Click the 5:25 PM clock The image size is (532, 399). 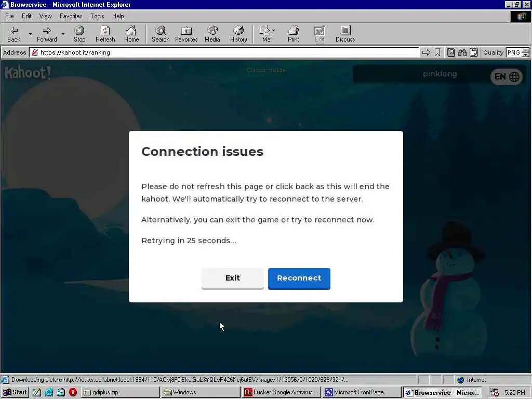(515, 393)
